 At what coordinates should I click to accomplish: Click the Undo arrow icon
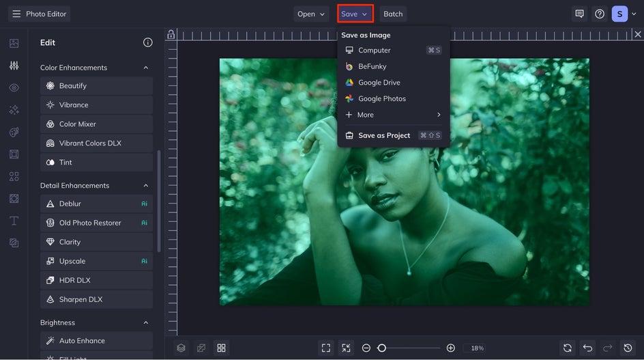tap(587, 348)
